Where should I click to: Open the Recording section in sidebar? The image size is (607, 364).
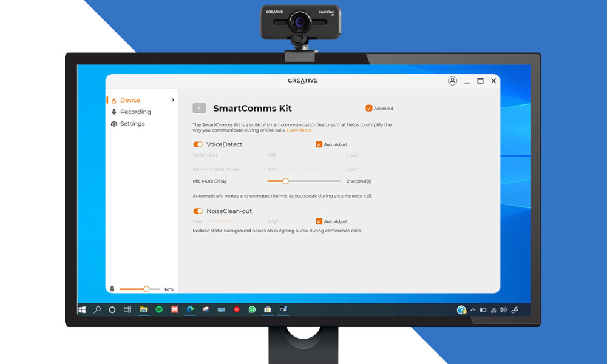pos(135,112)
